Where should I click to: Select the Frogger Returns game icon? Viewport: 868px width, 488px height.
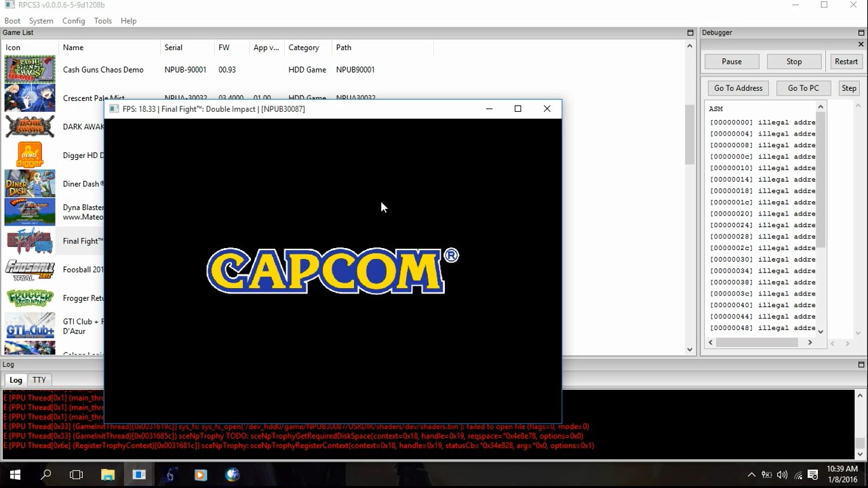(x=30, y=298)
